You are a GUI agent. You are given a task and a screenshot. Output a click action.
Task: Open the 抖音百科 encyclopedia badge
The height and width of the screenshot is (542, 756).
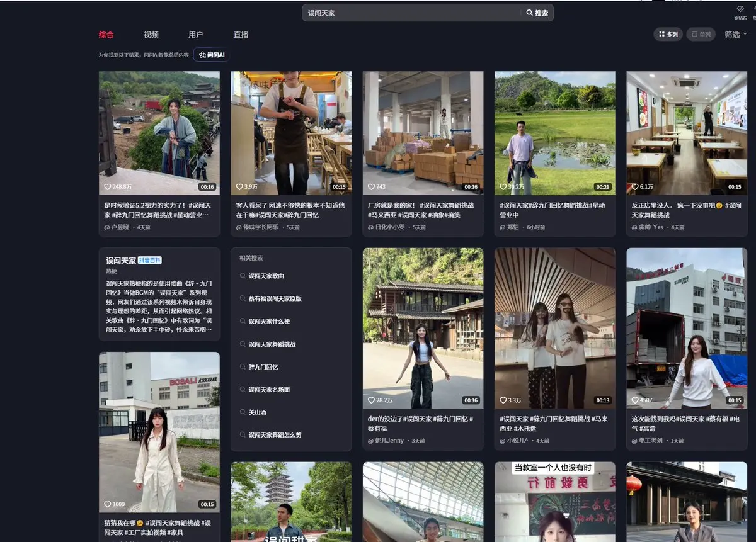click(150, 260)
